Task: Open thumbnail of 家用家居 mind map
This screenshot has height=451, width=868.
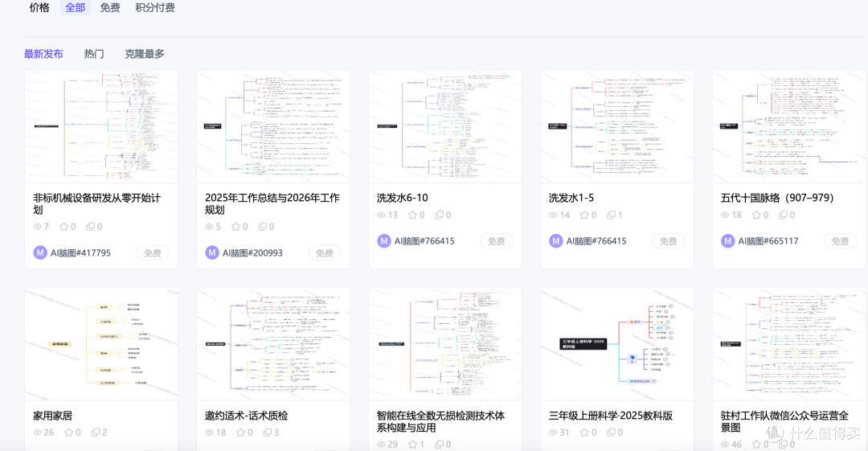Action: [101, 344]
